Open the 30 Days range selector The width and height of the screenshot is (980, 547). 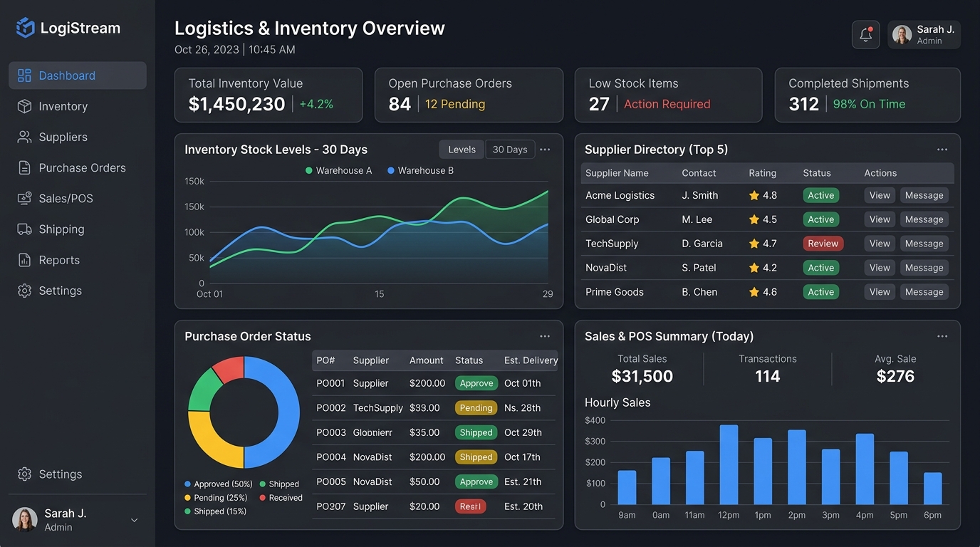coord(510,150)
